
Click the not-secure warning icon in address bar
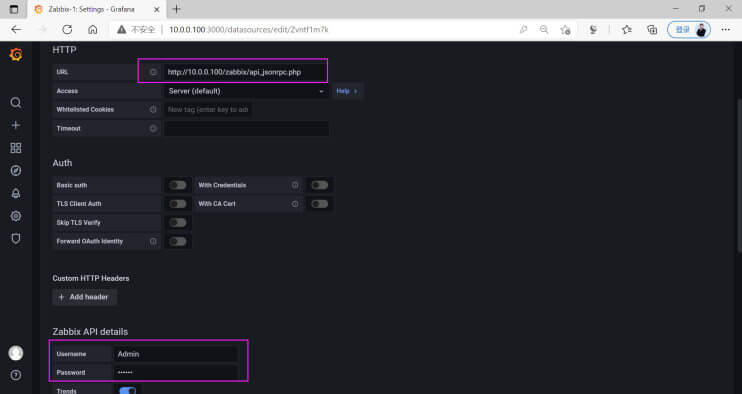coord(122,29)
